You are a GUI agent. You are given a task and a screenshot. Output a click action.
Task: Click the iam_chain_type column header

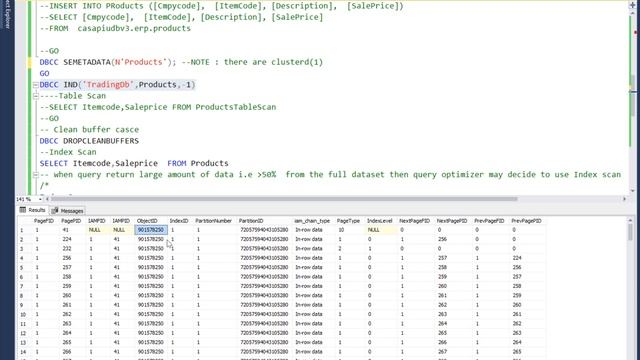click(x=312, y=221)
